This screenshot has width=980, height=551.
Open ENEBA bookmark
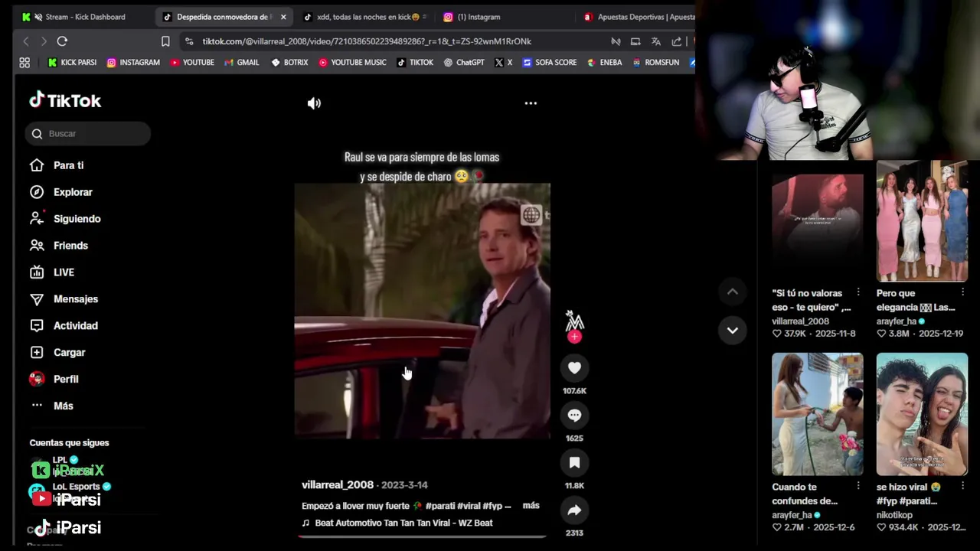click(x=605, y=63)
